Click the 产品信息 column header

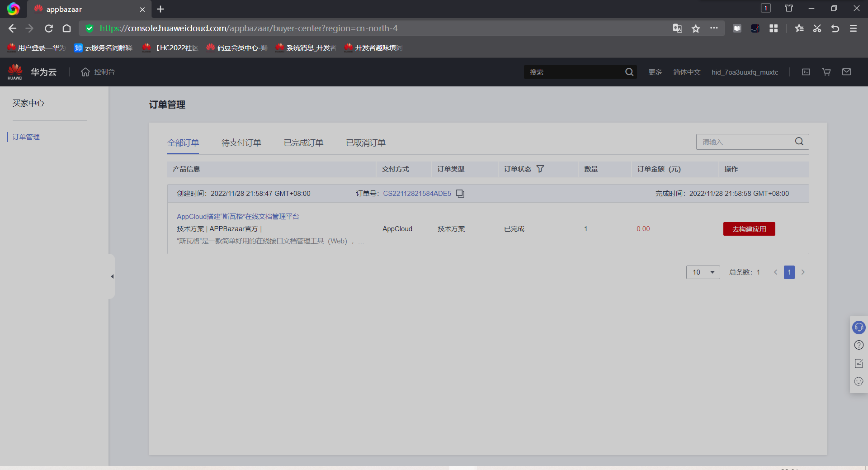(x=186, y=169)
